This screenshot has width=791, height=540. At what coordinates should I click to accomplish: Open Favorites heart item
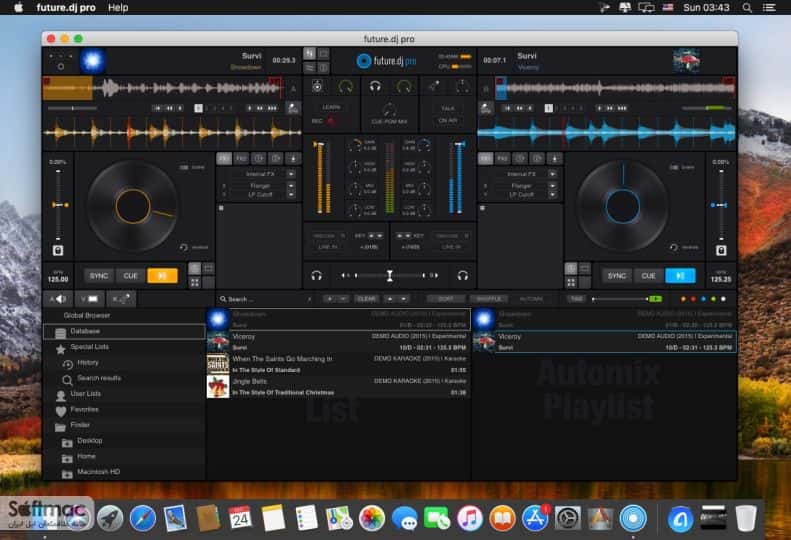124,409
